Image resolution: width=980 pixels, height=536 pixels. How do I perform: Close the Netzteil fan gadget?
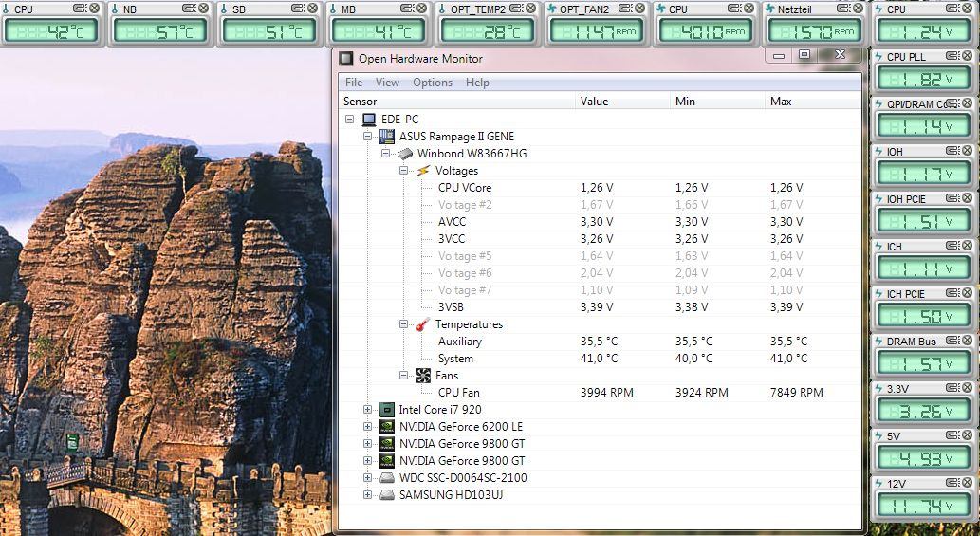coord(858,9)
